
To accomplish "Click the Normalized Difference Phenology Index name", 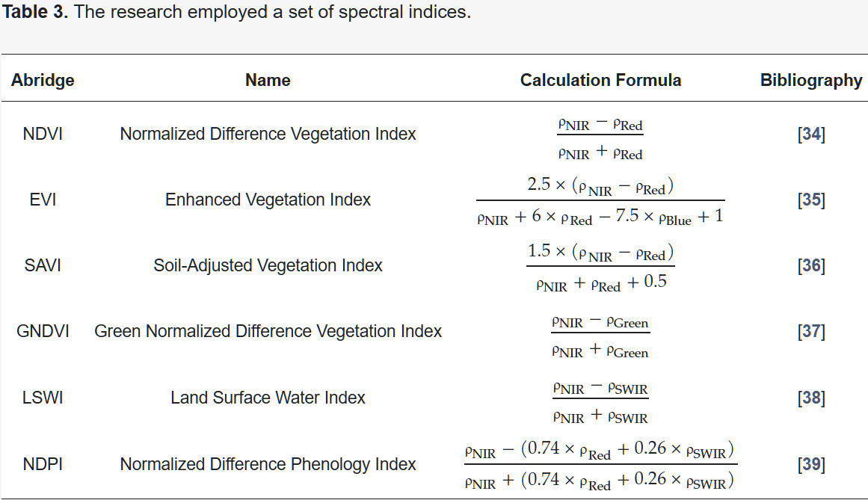I will pyautogui.click(x=268, y=464).
